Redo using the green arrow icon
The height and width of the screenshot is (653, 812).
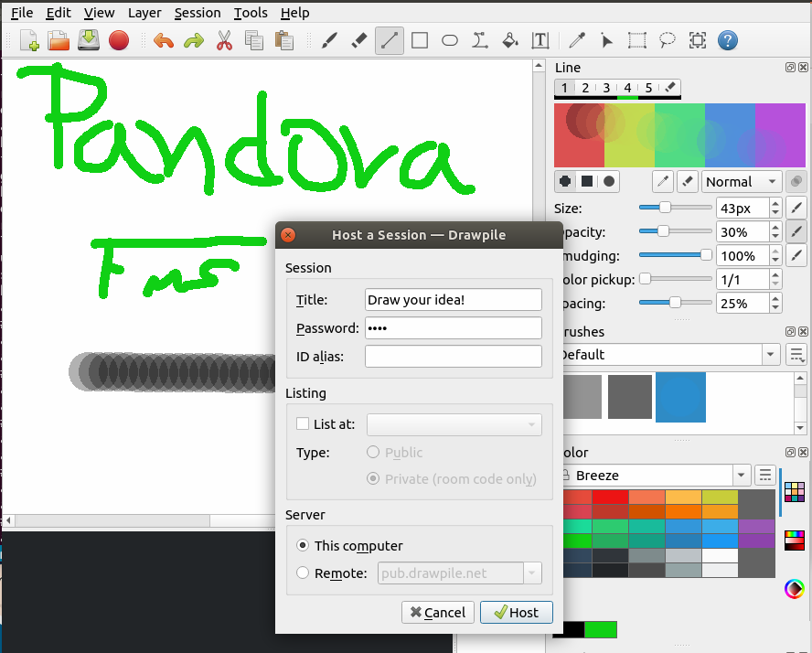[x=194, y=40]
